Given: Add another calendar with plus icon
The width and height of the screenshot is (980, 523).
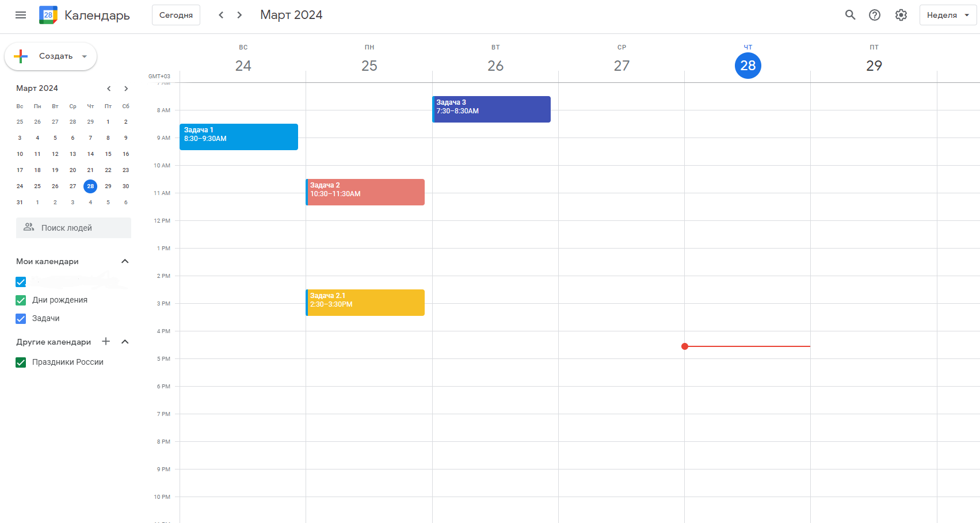Looking at the screenshot, I should coord(106,341).
